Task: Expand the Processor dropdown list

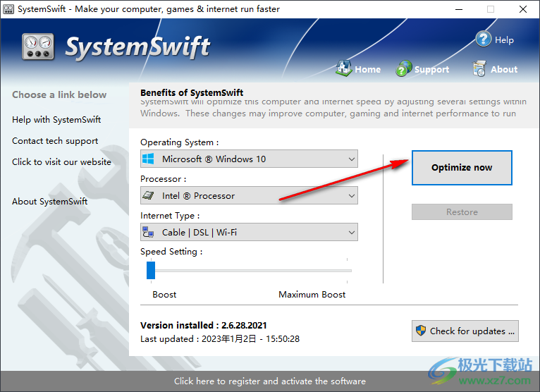Action: pyautogui.click(x=351, y=196)
